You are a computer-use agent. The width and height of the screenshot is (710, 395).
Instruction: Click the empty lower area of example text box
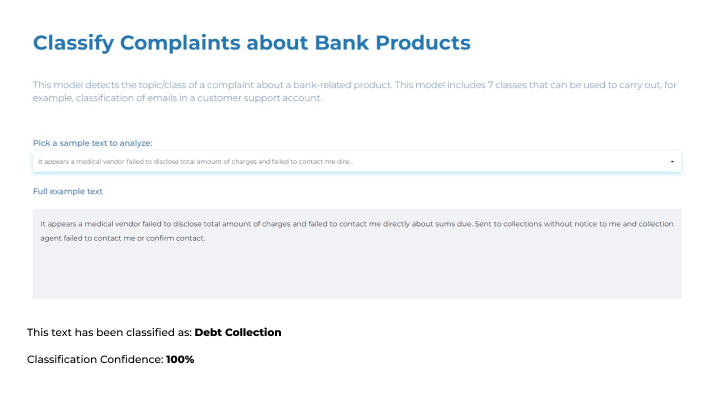(x=357, y=272)
